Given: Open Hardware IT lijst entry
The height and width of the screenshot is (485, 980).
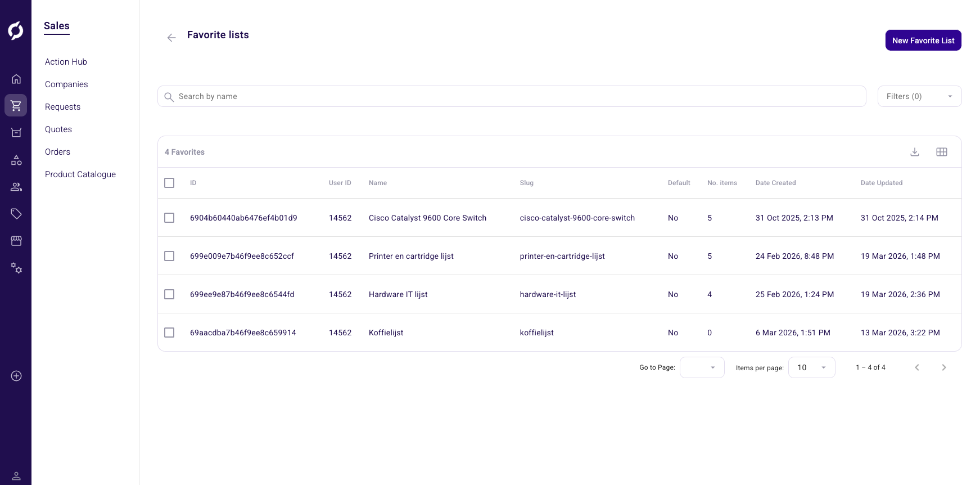Looking at the screenshot, I should (x=398, y=294).
